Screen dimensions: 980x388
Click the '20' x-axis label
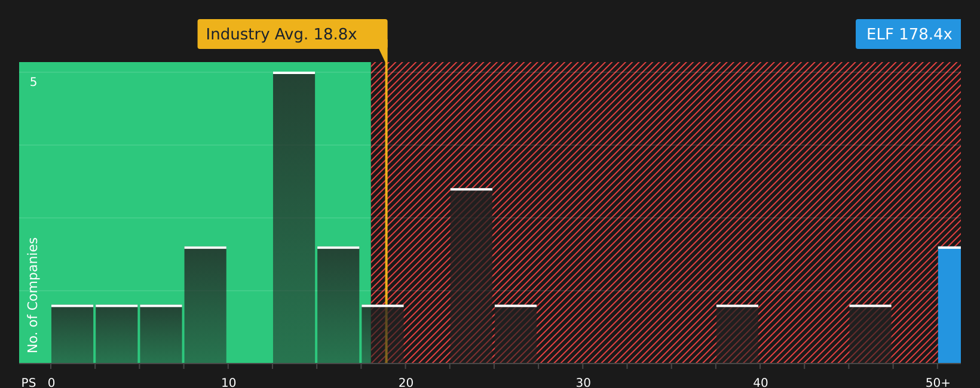click(406, 383)
